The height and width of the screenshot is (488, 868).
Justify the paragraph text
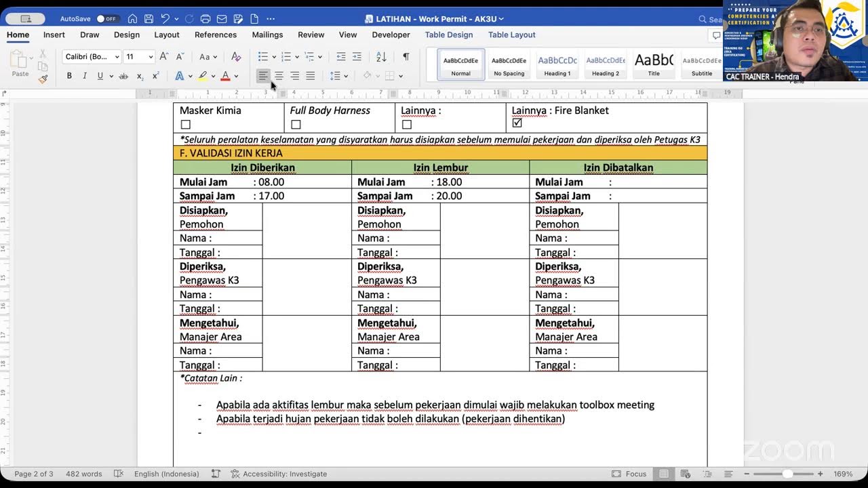310,76
